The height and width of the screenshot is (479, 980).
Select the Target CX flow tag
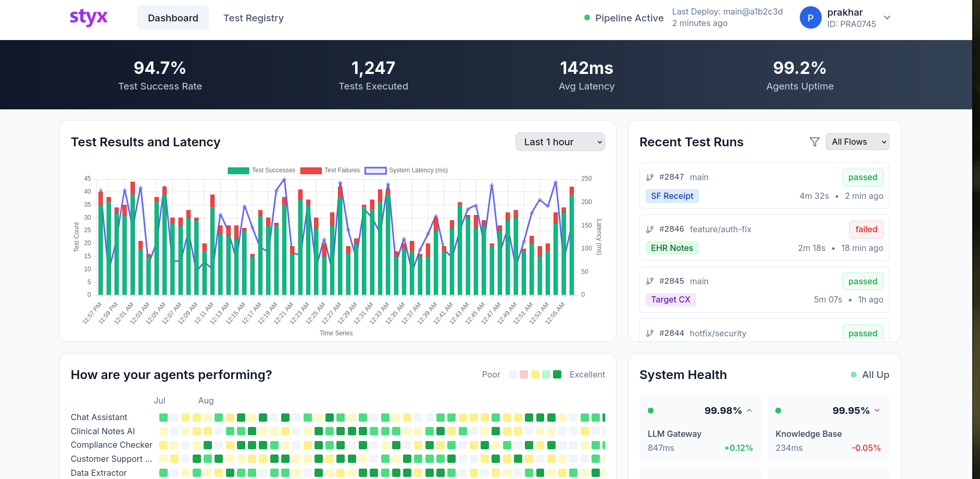point(671,299)
